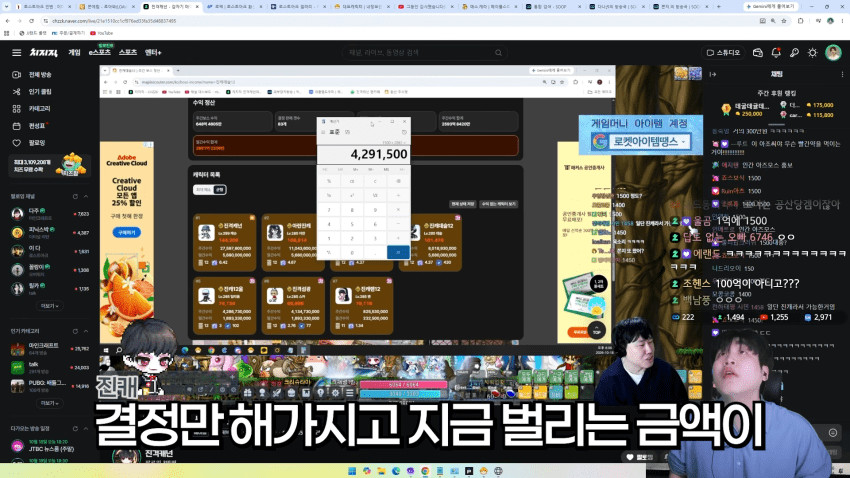Click the 팔로잉 heart button under video
This screenshot has height=478, width=850.
(640, 457)
